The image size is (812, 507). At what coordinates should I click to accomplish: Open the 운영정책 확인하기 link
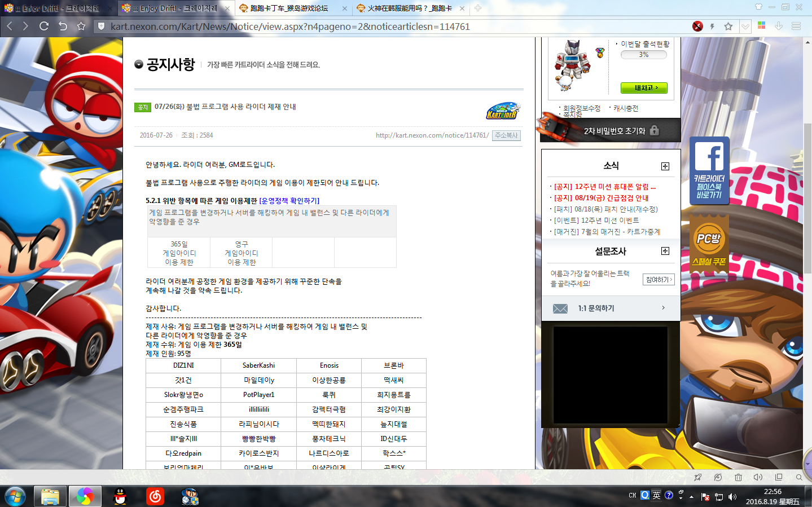289,201
